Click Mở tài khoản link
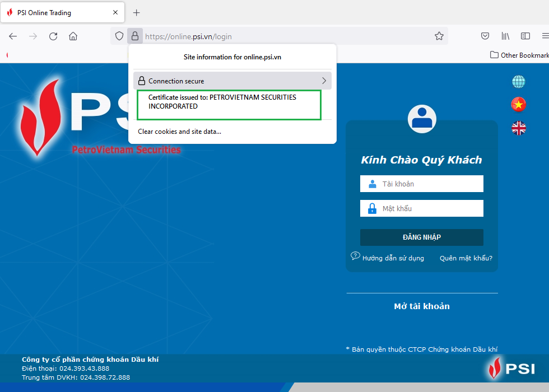The image size is (549, 392). (422, 306)
